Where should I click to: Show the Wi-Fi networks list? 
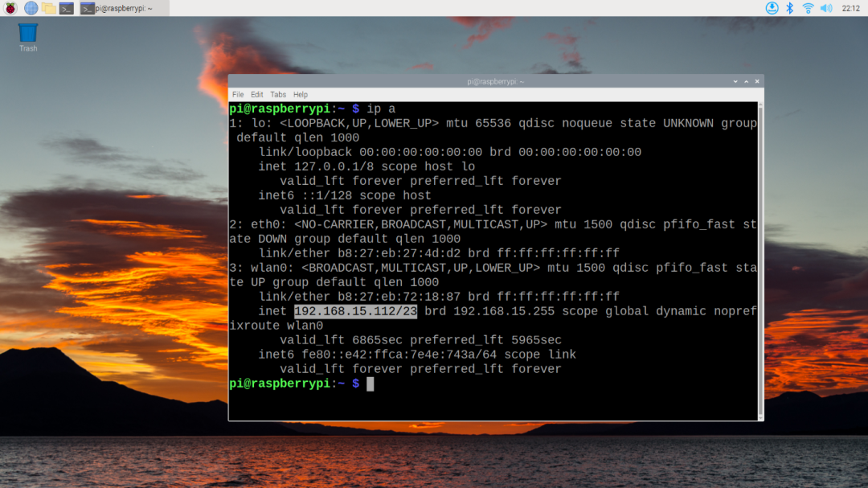coord(808,8)
